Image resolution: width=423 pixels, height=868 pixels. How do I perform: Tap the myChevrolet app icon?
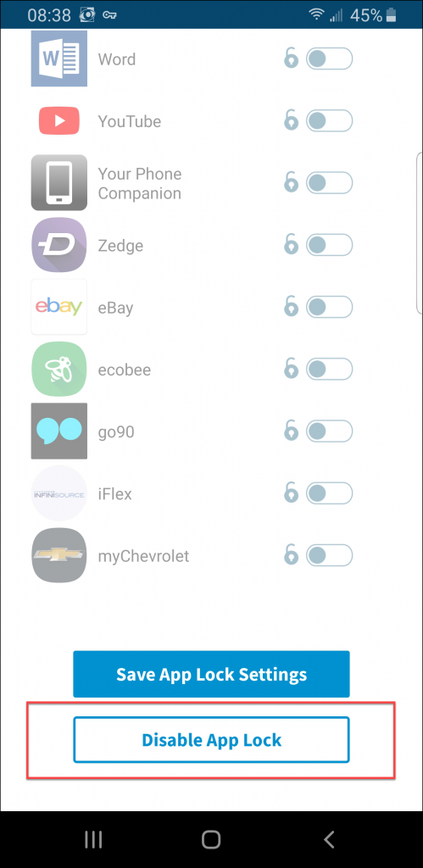[x=58, y=555]
